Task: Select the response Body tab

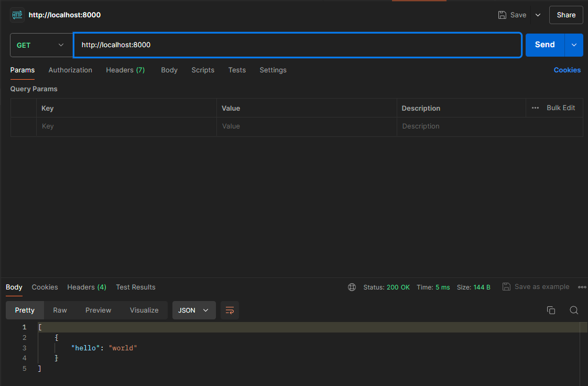Action: point(14,287)
